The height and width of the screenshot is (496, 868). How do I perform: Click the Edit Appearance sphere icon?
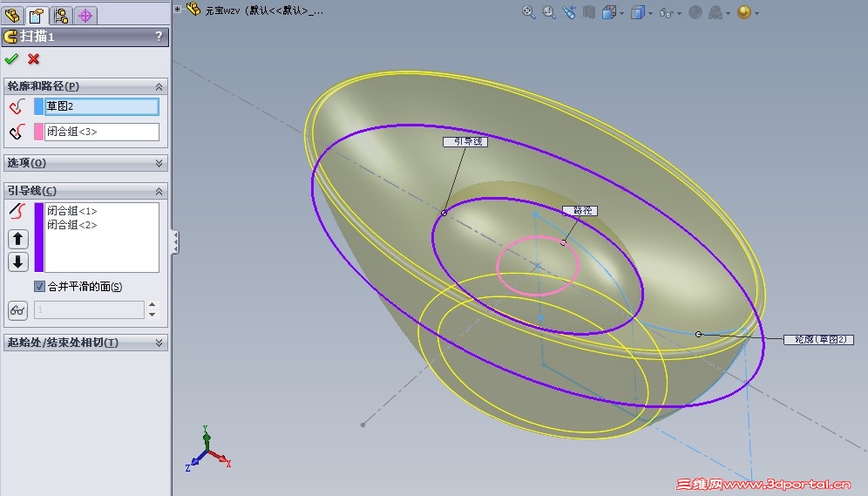(x=695, y=12)
